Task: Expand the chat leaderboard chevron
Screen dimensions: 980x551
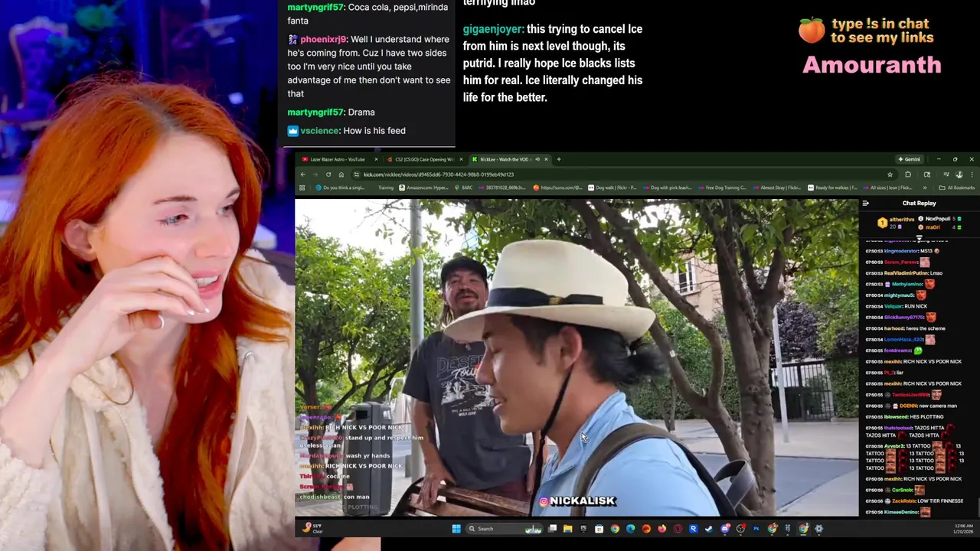Action: (919, 237)
